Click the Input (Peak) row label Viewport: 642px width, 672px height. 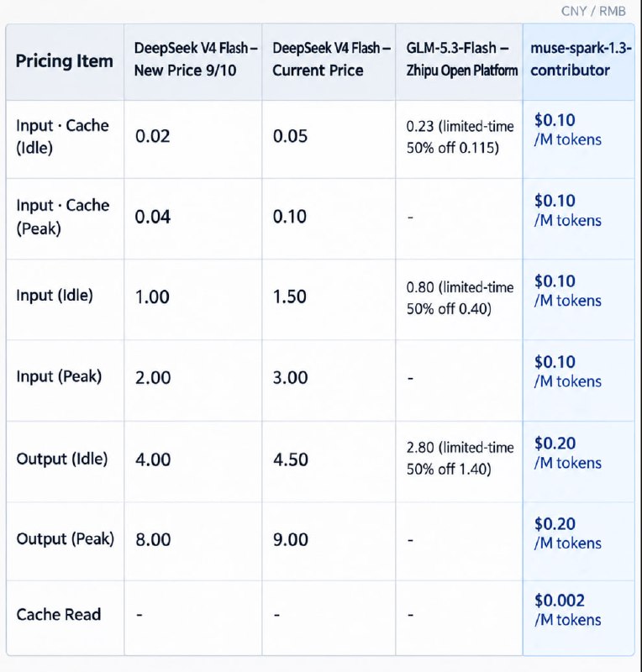(59, 376)
